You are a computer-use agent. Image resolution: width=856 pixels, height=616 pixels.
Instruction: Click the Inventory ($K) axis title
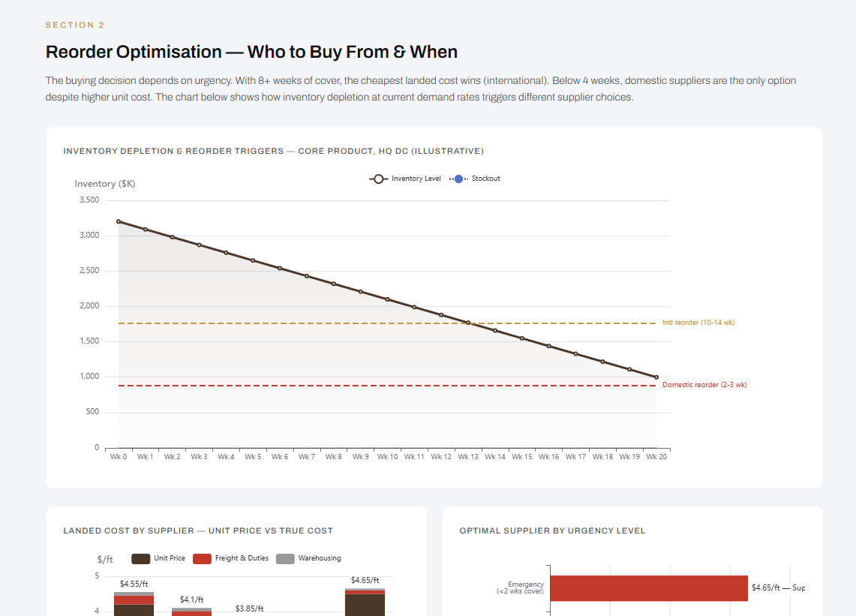point(105,184)
